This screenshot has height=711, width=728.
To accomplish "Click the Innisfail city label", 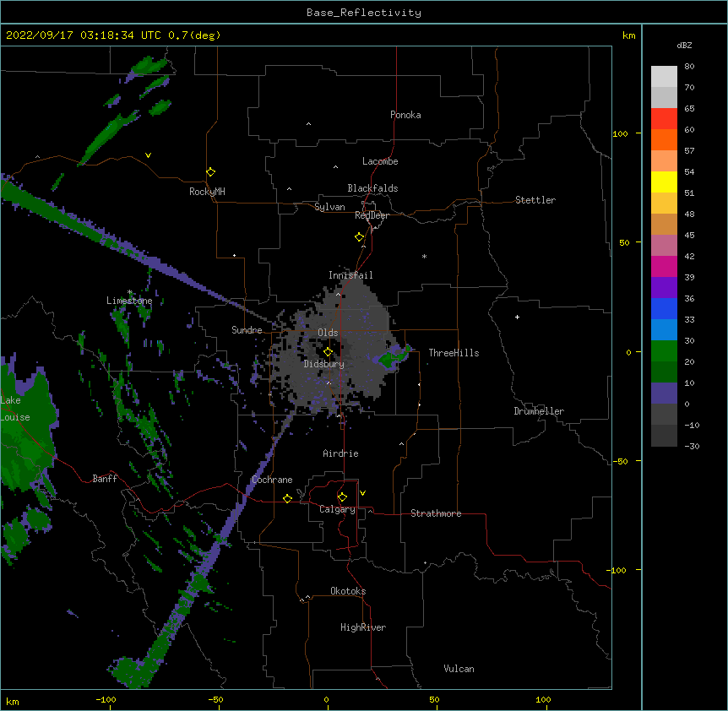I will [x=350, y=275].
